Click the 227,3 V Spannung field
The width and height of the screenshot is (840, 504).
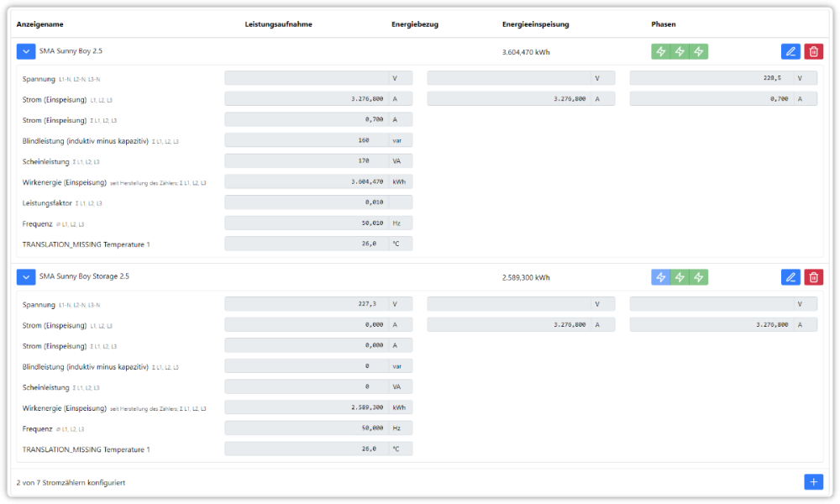point(306,304)
